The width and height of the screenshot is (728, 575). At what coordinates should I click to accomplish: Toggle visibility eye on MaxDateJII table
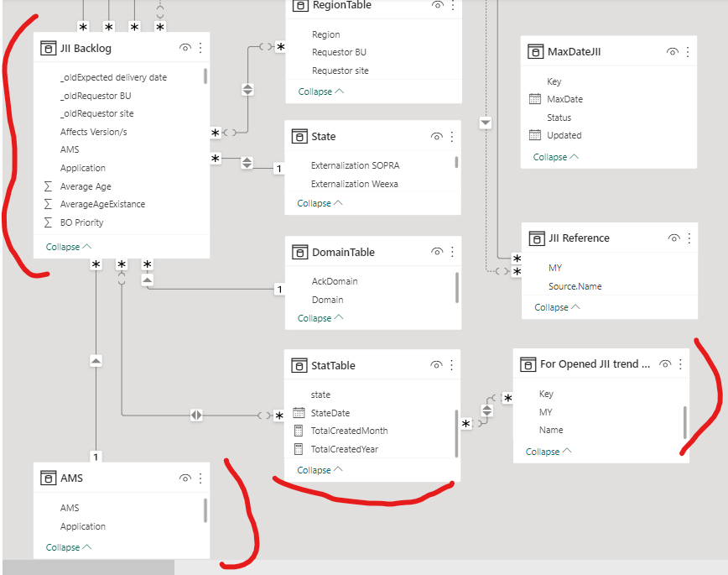[673, 51]
